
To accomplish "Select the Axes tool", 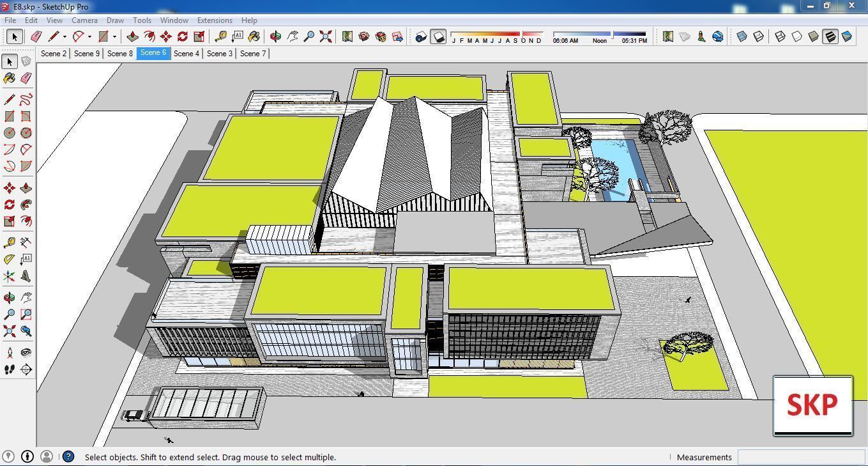I will pos(10,276).
